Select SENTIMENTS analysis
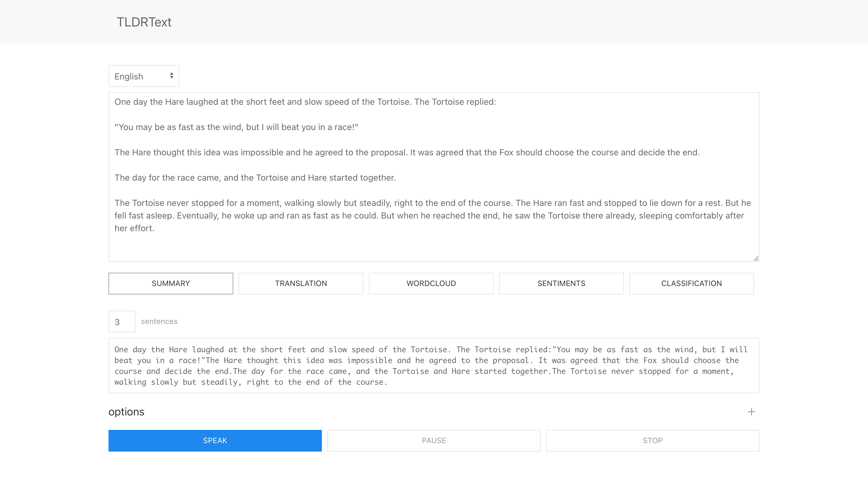868x494 pixels. point(561,283)
